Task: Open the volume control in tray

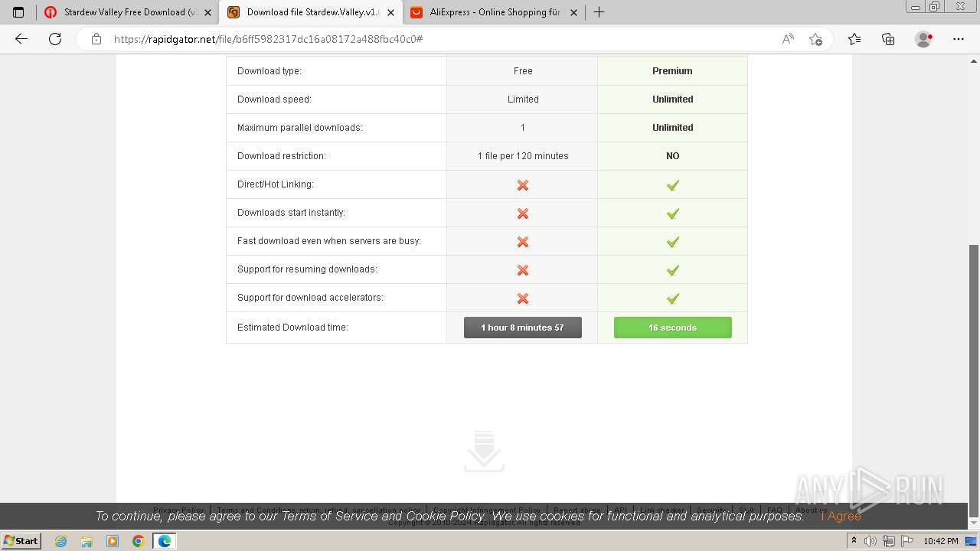Action: pyautogui.click(x=871, y=541)
